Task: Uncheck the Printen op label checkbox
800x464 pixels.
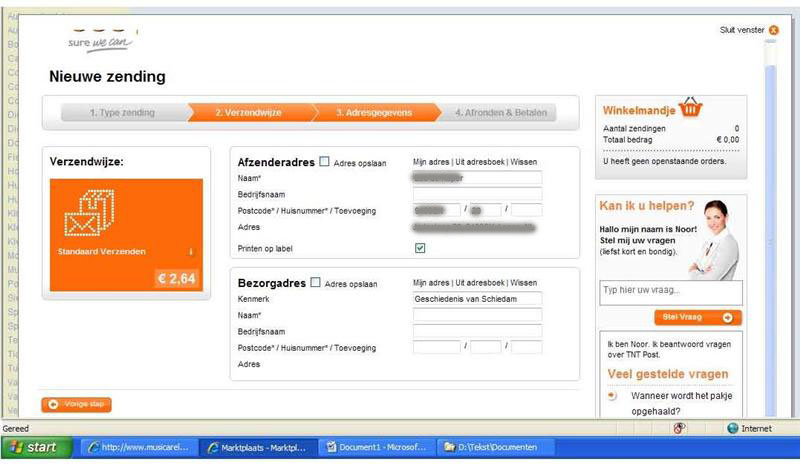Action: tap(420, 248)
